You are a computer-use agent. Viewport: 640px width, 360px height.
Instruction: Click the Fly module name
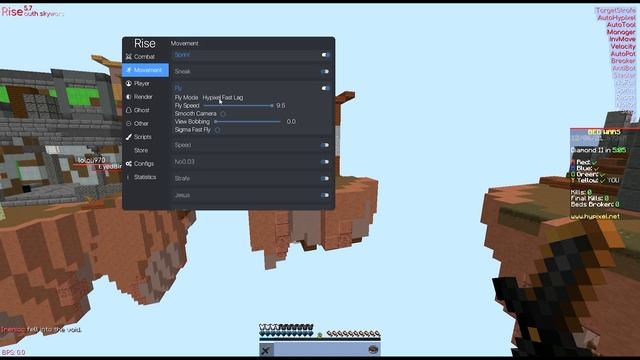click(178, 88)
